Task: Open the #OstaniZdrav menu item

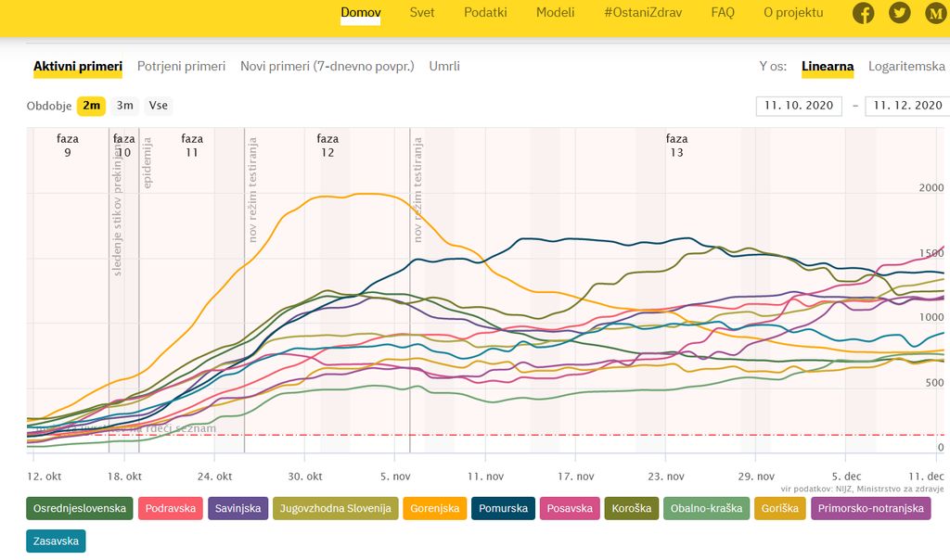Action: [642, 13]
